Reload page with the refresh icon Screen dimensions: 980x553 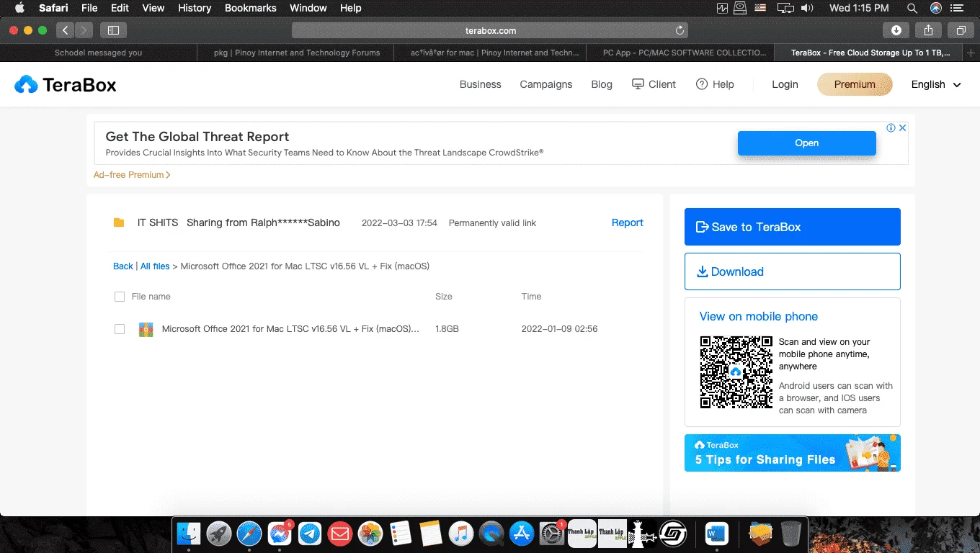pyautogui.click(x=680, y=30)
